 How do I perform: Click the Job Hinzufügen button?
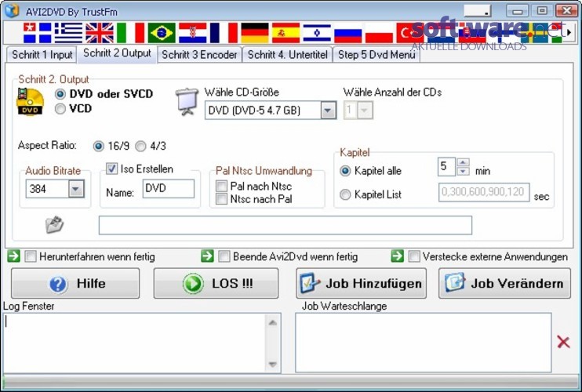[361, 283]
